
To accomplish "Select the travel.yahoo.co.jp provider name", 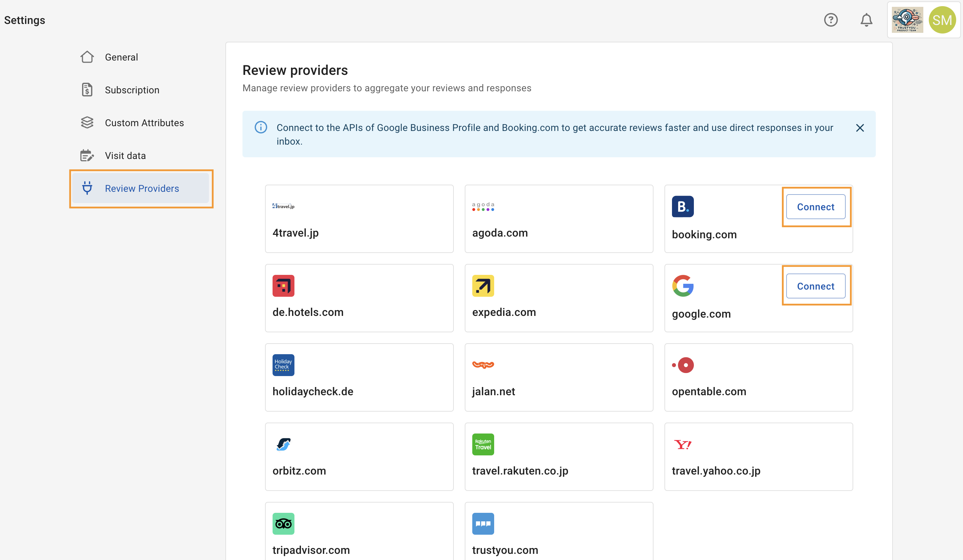I will [x=716, y=471].
